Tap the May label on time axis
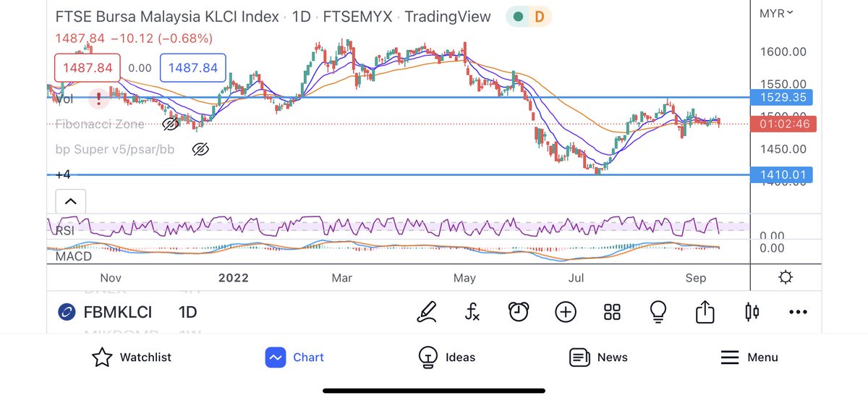Image resolution: width=868 pixels, height=401 pixels. (464, 278)
